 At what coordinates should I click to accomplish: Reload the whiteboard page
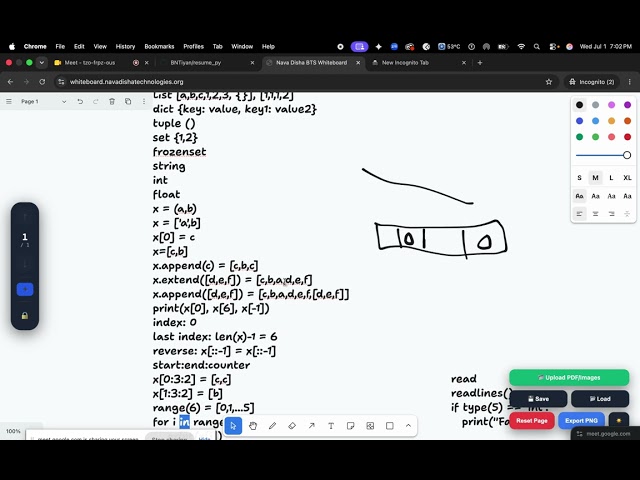click(x=42, y=82)
